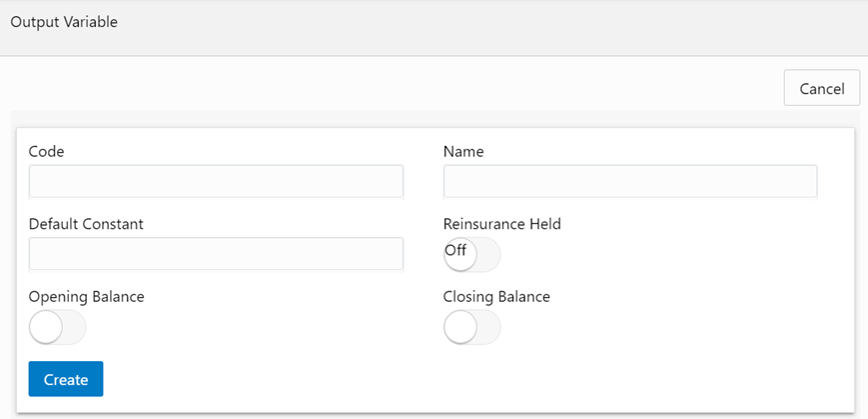
Task: Click the "Default Constant" label text
Action: click(86, 224)
